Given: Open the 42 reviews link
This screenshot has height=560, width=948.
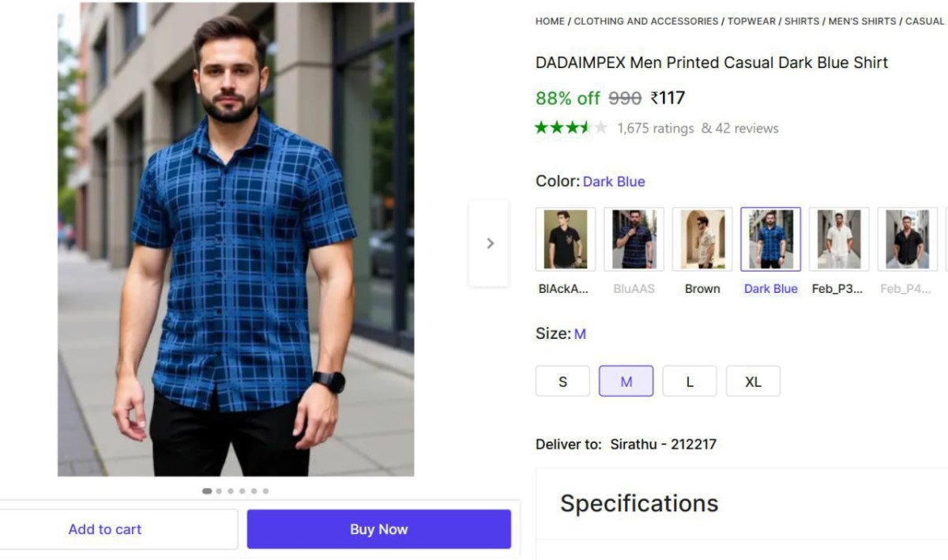Looking at the screenshot, I should pos(747,128).
